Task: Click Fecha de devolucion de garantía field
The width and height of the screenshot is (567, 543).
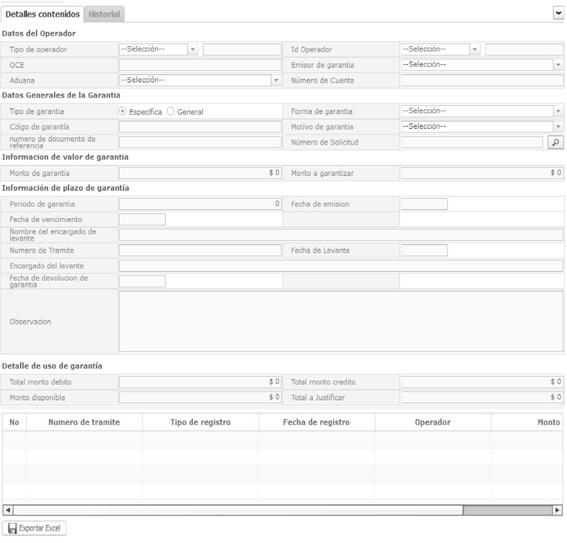Action: click(142, 281)
